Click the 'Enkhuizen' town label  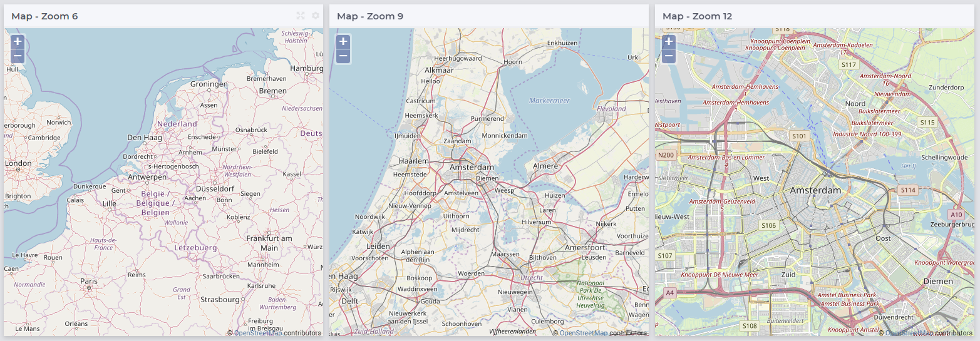tap(562, 43)
